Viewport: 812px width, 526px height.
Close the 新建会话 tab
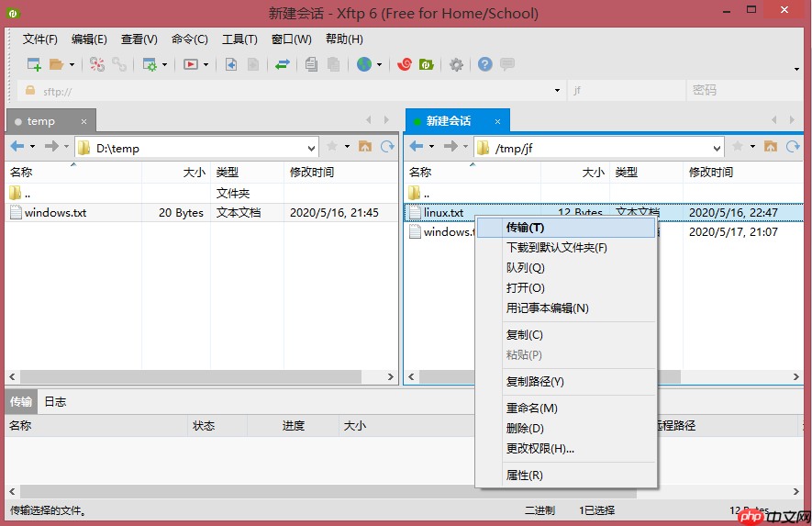point(497,122)
